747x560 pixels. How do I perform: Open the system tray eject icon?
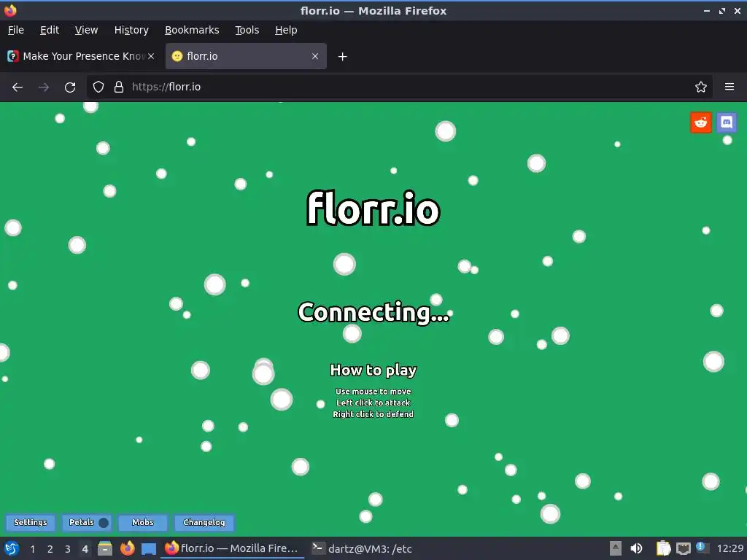tap(616, 548)
